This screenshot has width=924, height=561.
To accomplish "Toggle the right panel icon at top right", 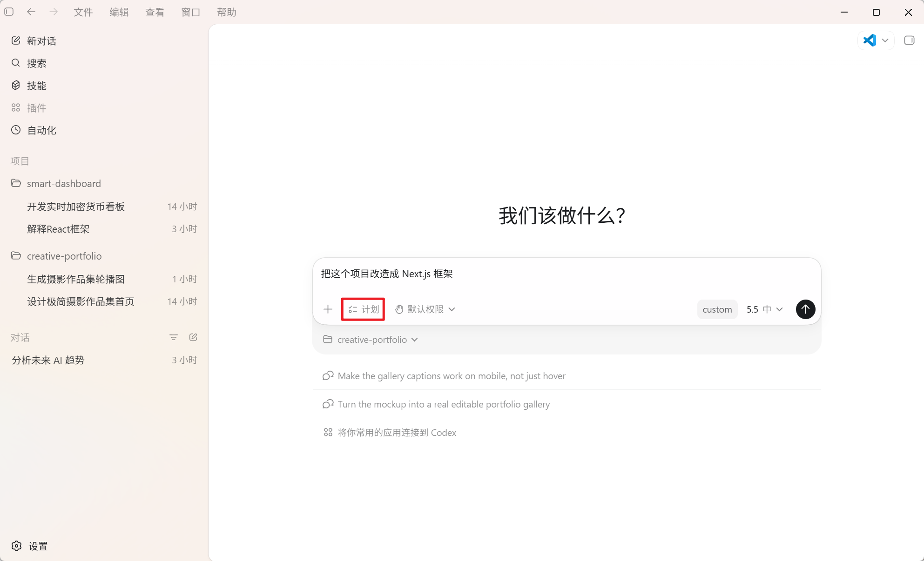I will pyautogui.click(x=909, y=40).
